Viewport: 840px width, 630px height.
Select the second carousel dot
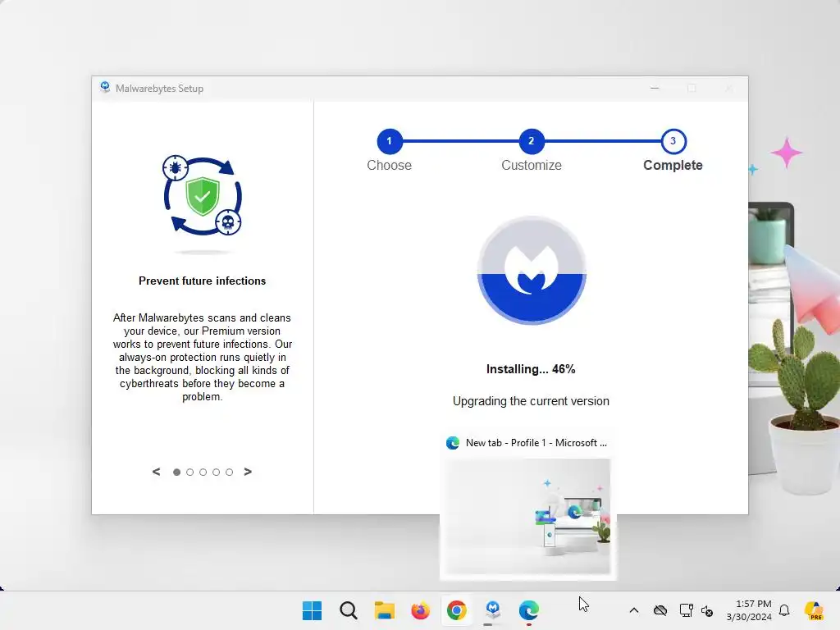coord(189,472)
